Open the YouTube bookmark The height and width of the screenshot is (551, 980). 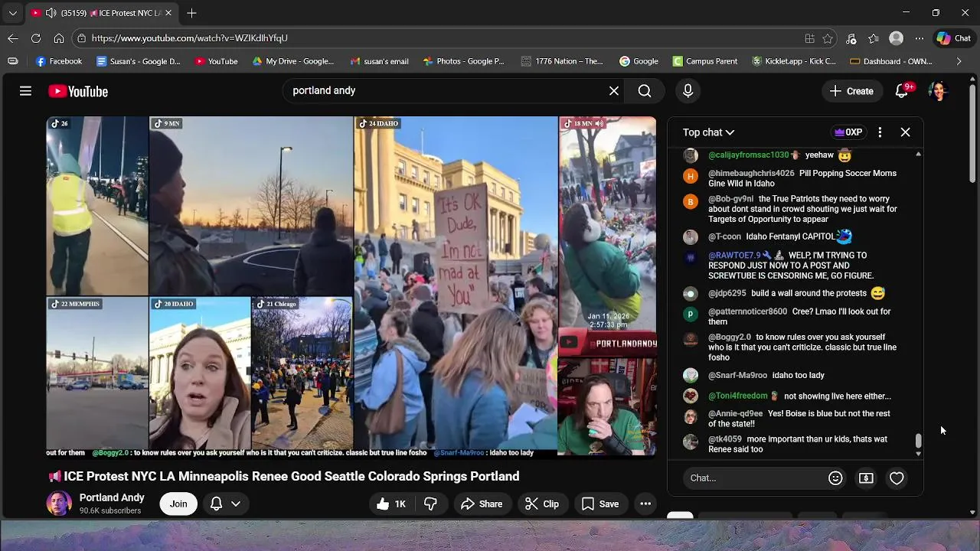pos(216,61)
